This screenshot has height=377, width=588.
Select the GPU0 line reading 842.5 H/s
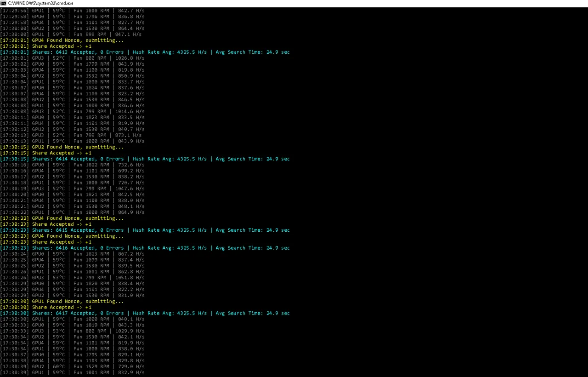coord(72,194)
